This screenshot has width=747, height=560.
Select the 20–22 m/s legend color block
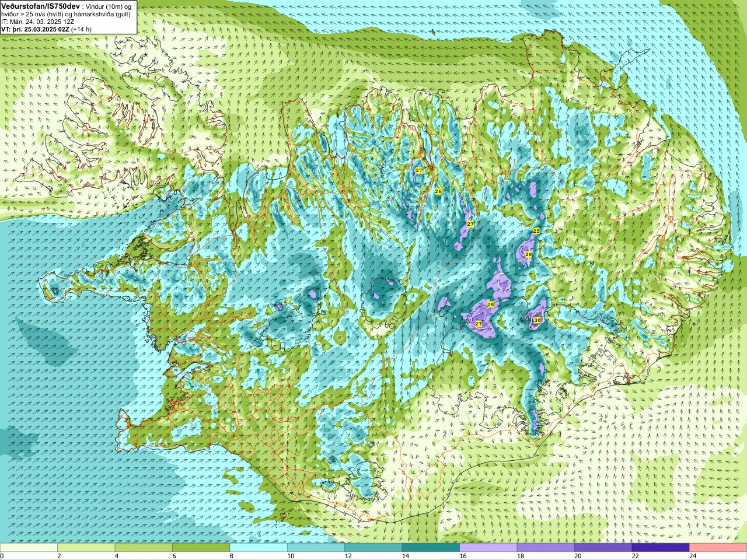603,548
